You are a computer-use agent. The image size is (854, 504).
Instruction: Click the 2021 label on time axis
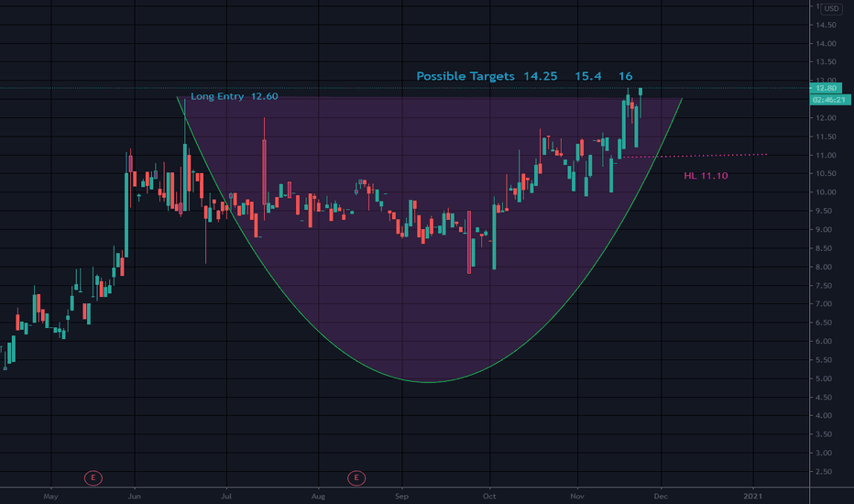click(x=752, y=497)
